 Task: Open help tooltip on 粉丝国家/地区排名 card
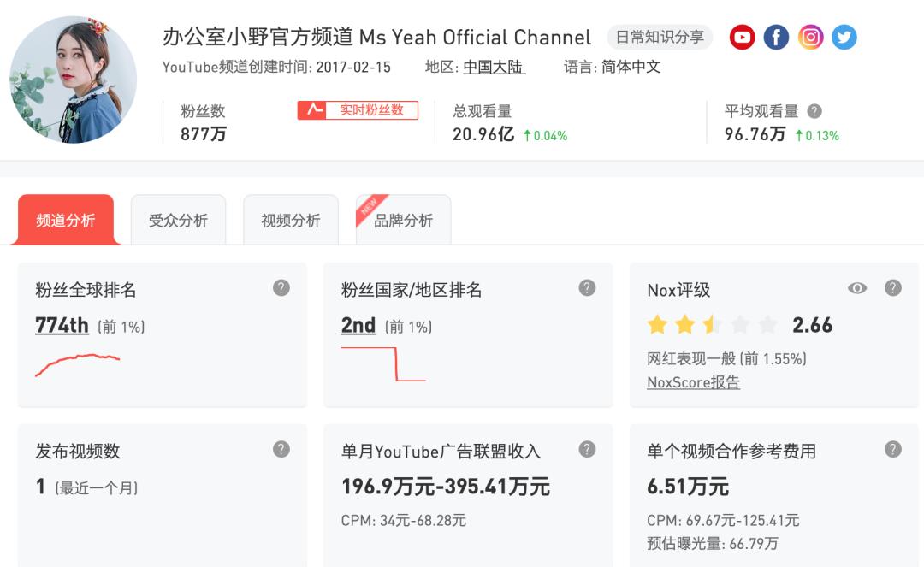pos(586,289)
